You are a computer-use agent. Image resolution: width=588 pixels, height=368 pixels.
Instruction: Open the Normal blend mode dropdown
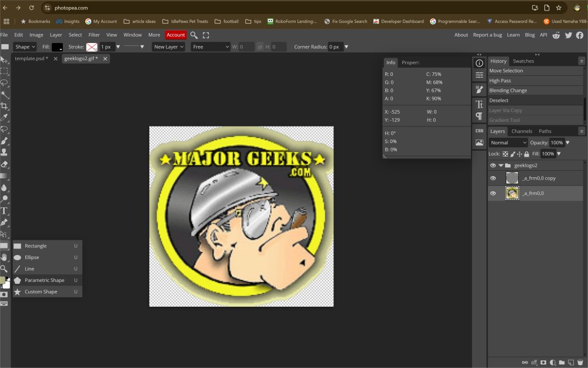[x=509, y=142]
